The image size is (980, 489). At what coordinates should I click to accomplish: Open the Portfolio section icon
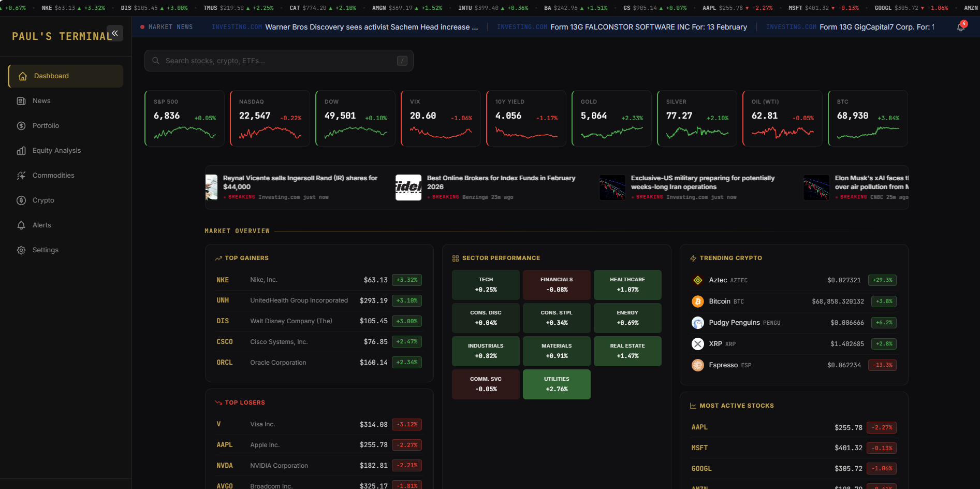coord(21,125)
